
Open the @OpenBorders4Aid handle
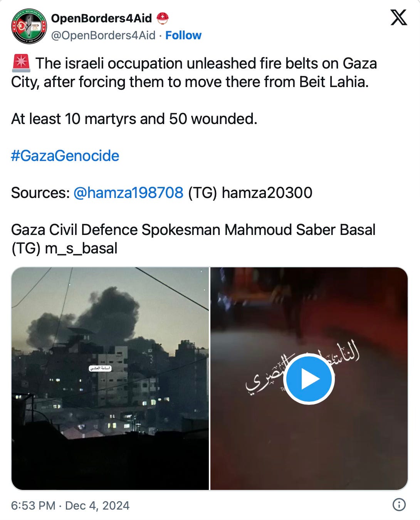(103, 35)
